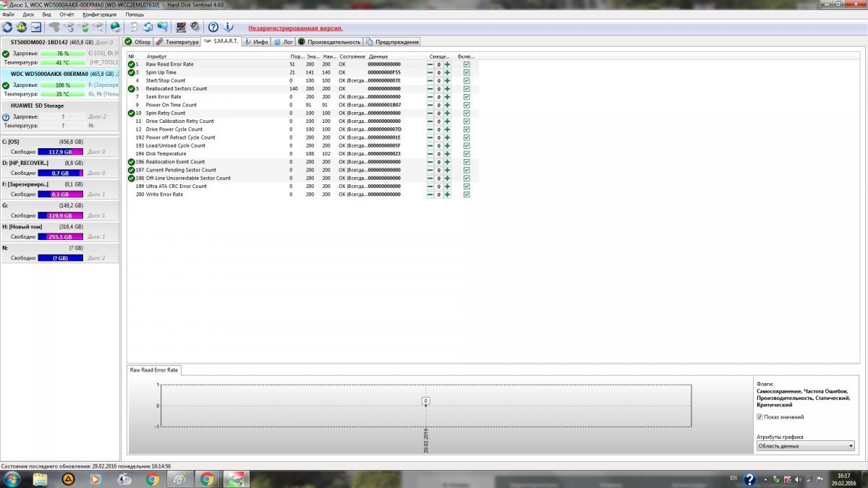The height and width of the screenshot is (488, 868).
Task: Decrease offset for Write Error Rate
Action: 430,194
